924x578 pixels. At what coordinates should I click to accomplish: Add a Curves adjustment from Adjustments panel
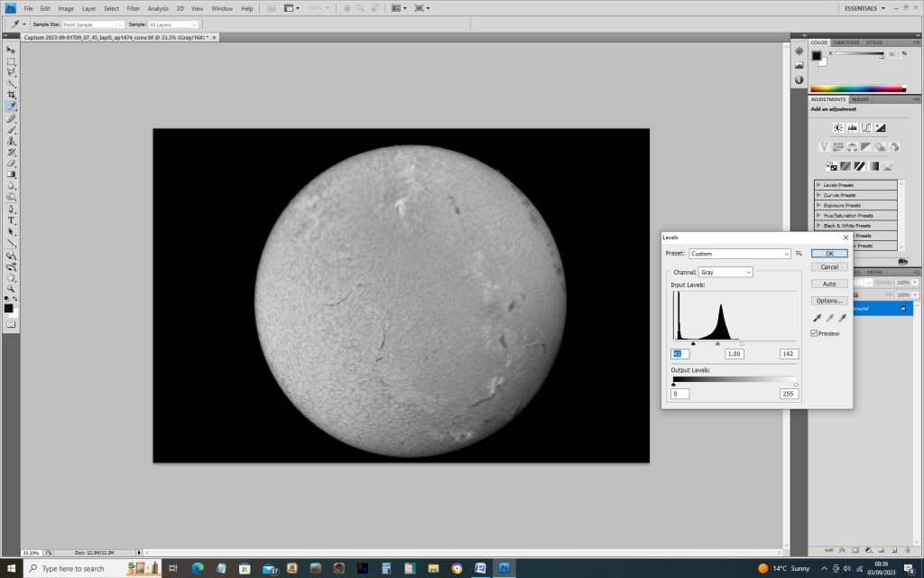coord(865,127)
